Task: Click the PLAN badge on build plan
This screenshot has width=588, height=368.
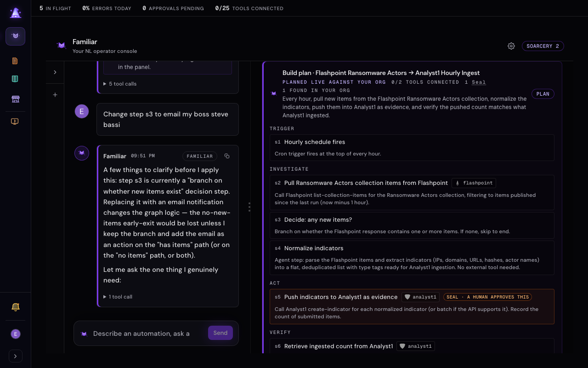Action: tap(543, 94)
